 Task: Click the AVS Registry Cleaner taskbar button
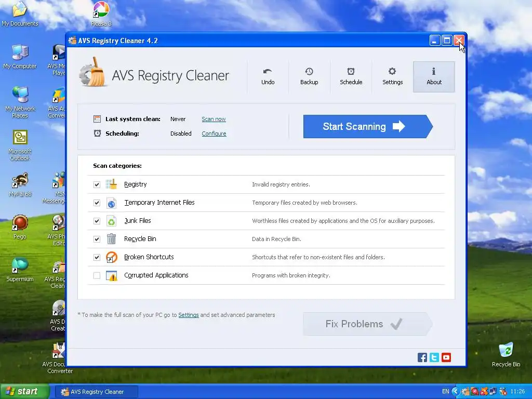[x=96, y=392]
